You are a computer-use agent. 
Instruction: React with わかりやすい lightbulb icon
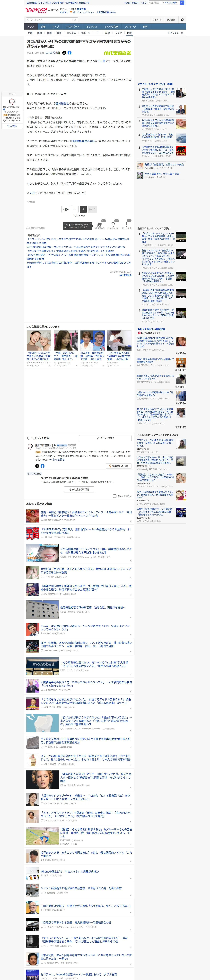[x=113, y=224]
